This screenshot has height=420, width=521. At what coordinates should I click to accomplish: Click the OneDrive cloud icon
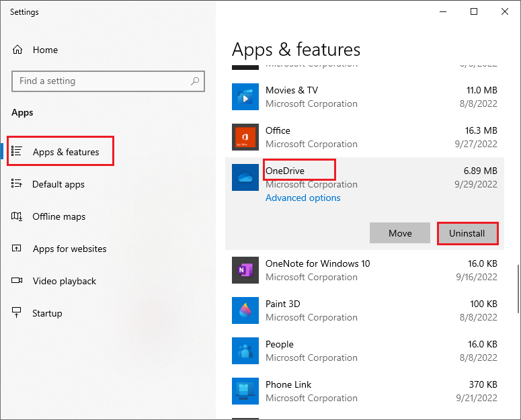tap(245, 177)
